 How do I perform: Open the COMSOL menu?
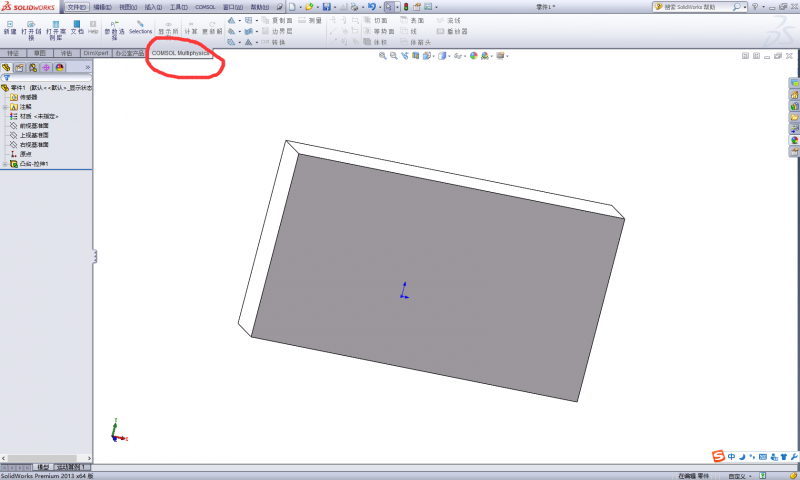205,7
